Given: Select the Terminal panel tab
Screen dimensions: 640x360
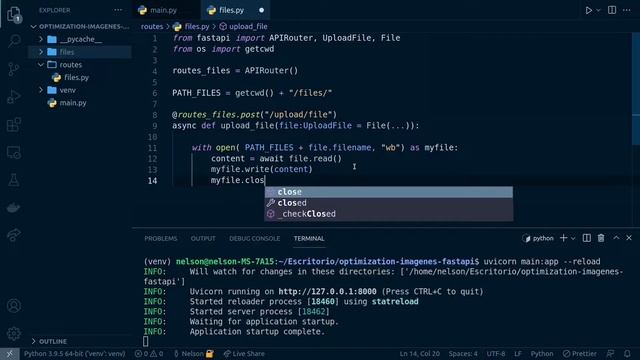Looking at the screenshot, I should pos(309,238).
